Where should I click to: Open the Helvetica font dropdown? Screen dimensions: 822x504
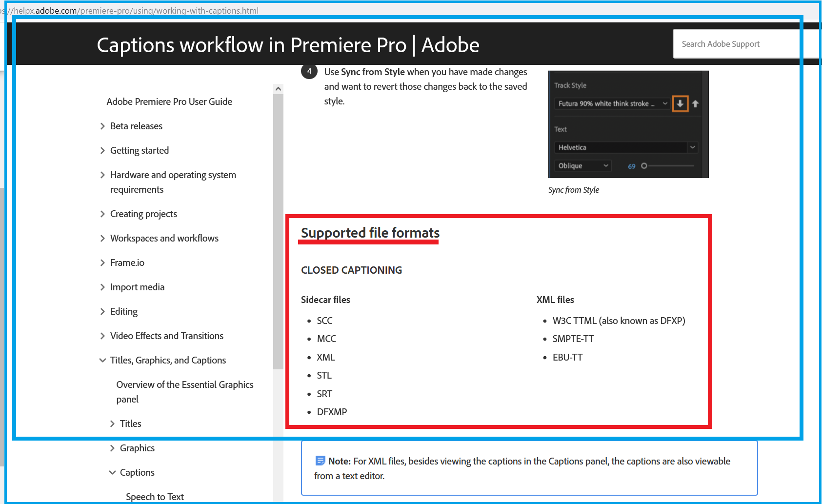point(692,147)
